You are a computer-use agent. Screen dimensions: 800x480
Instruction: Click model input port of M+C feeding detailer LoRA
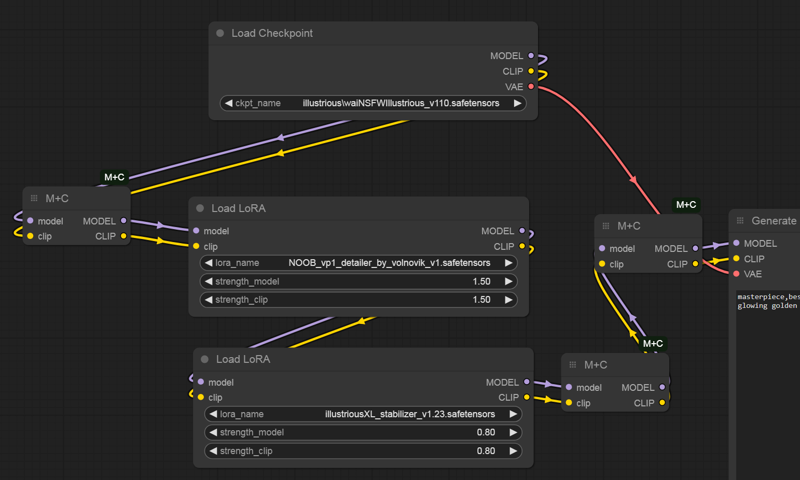click(x=30, y=221)
